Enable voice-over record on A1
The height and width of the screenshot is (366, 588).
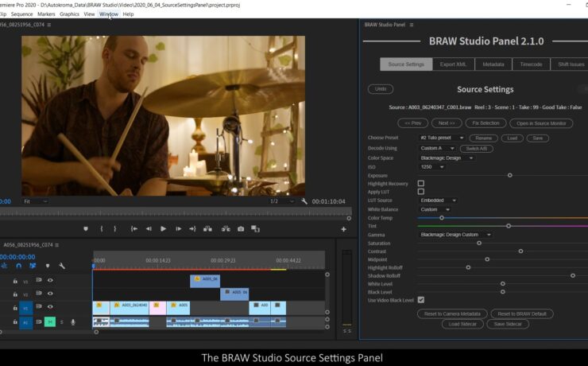(x=73, y=321)
